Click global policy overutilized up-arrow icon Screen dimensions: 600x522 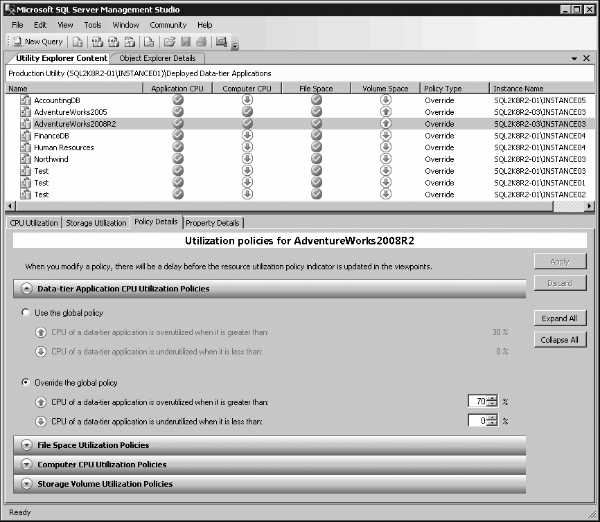41,332
